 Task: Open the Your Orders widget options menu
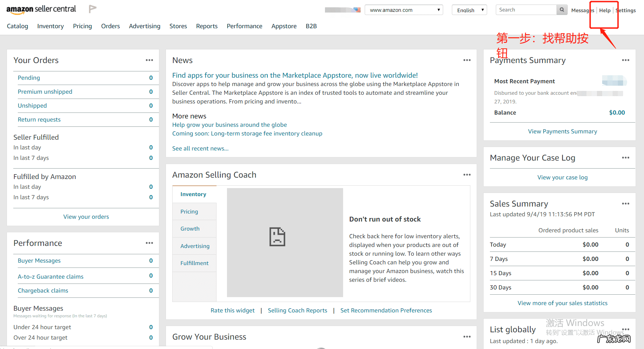point(149,60)
